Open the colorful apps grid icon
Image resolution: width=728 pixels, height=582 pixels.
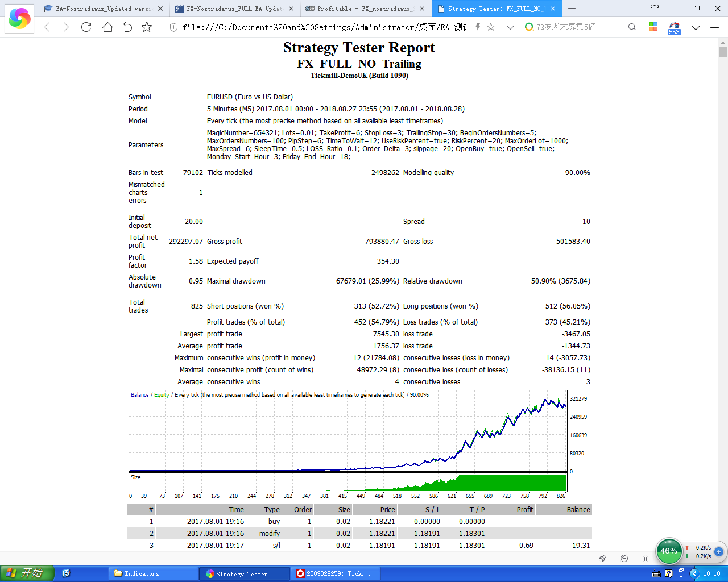point(653,27)
